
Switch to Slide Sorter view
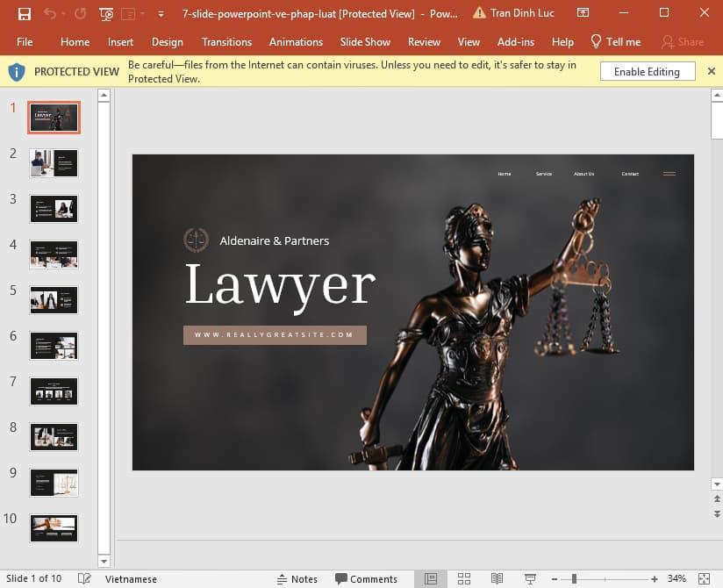tap(463, 578)
